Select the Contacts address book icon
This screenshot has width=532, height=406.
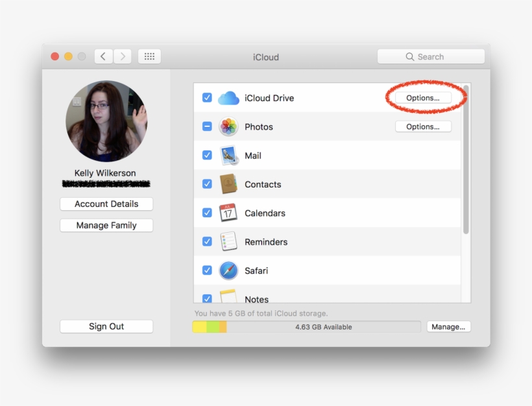228,184
